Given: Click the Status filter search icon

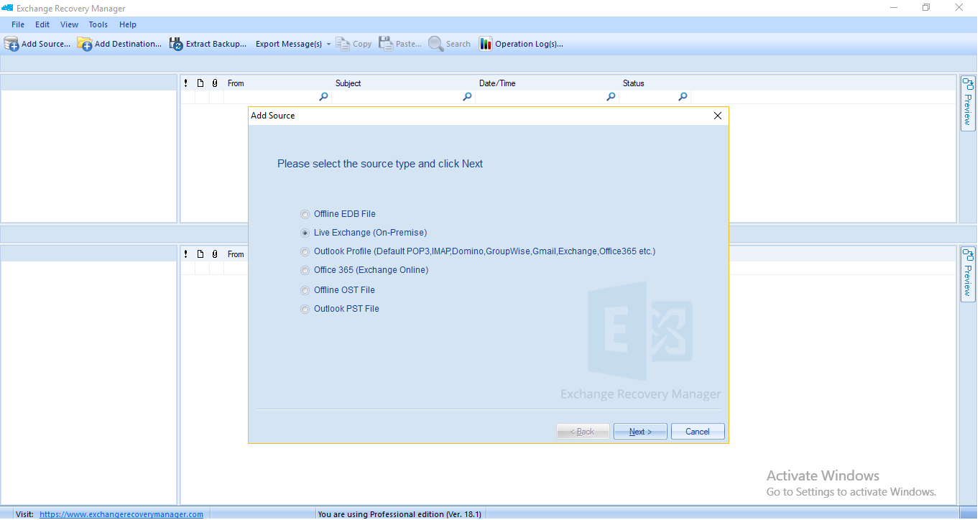Looking at the screenshot, I should [x=683, y=97].
